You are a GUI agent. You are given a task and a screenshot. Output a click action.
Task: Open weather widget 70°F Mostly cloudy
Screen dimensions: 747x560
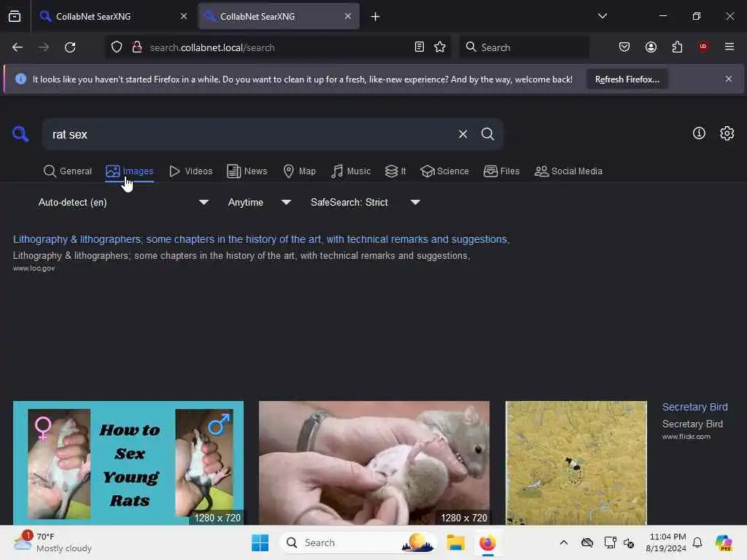(53, 542)
